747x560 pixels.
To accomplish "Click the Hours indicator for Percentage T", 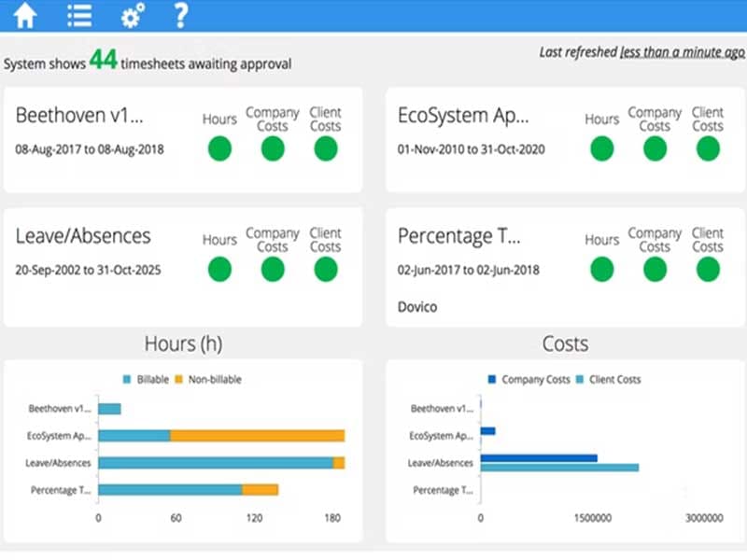I will [x=600, y=269].
